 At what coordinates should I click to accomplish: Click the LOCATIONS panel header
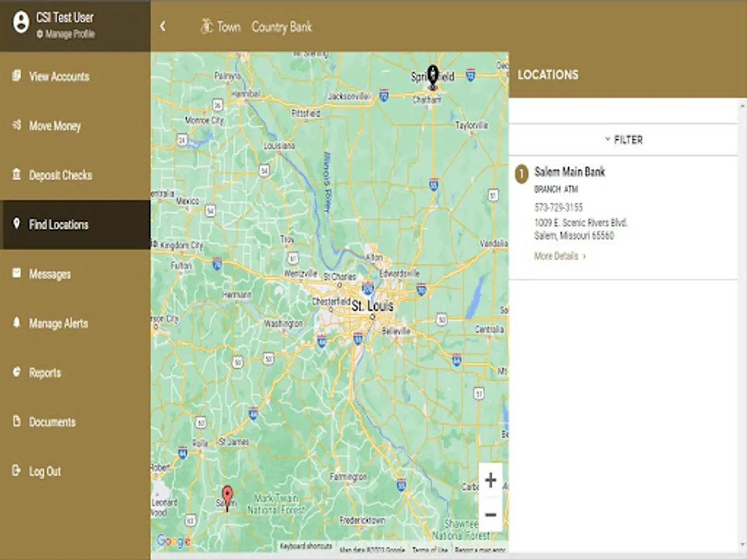point(548,75)
